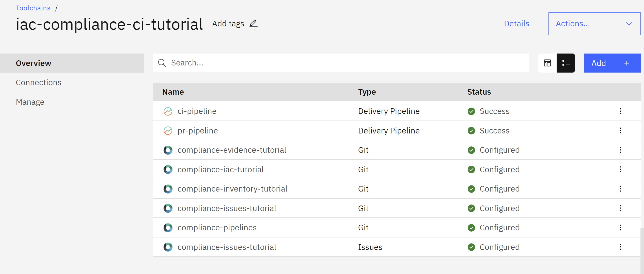Click the compliance-iac-tutorial Git icon
644x274 pixels.
[x=168, y=169]
